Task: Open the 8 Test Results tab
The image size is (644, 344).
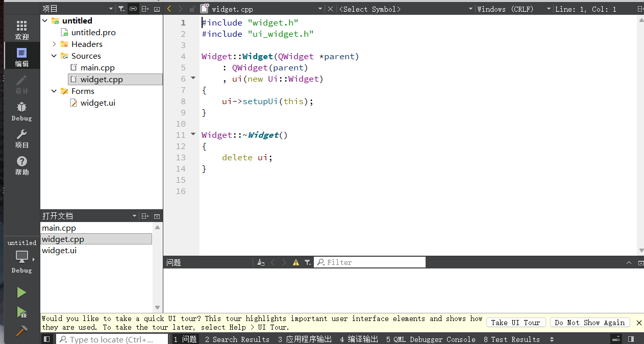Action: [x=512, y=339]
